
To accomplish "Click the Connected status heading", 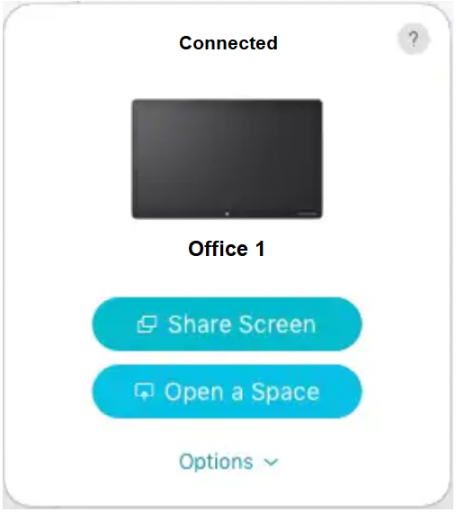I will tap(228, 43).
